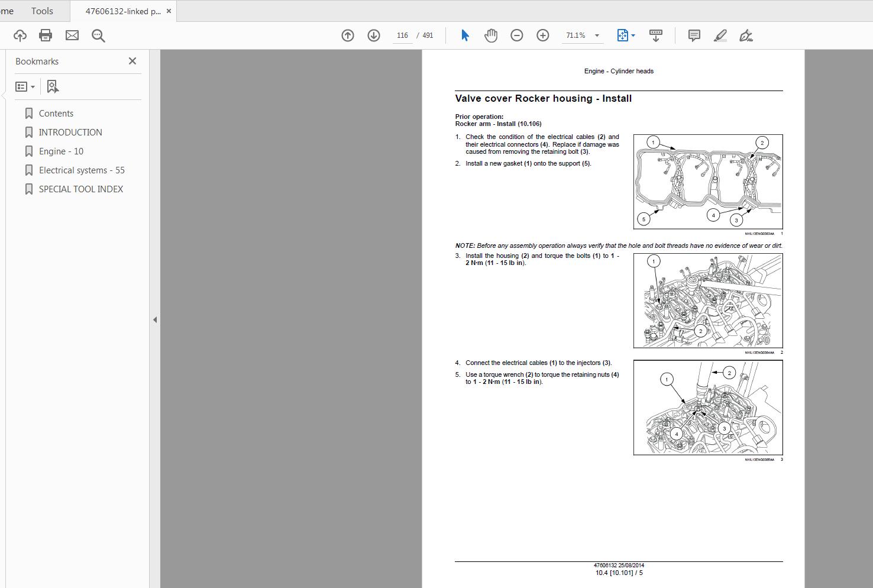Collapse the navigation pane with arrow

(x=155, y=319)
